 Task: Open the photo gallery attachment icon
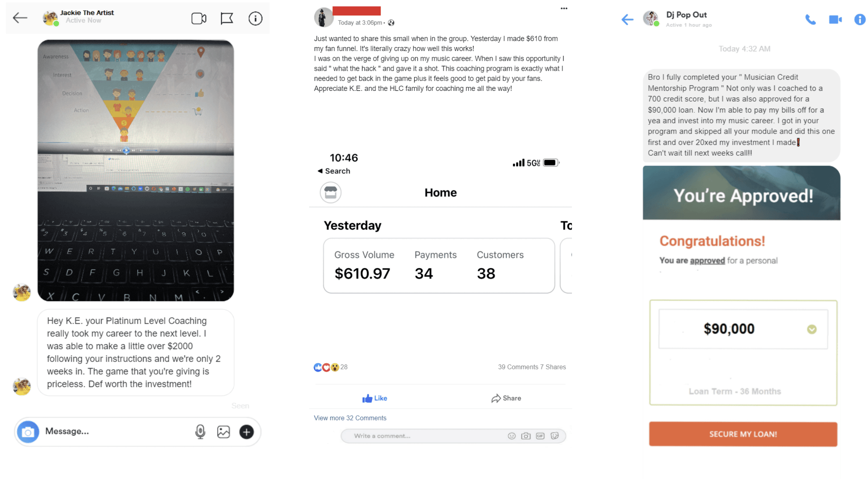click(223, 432)
